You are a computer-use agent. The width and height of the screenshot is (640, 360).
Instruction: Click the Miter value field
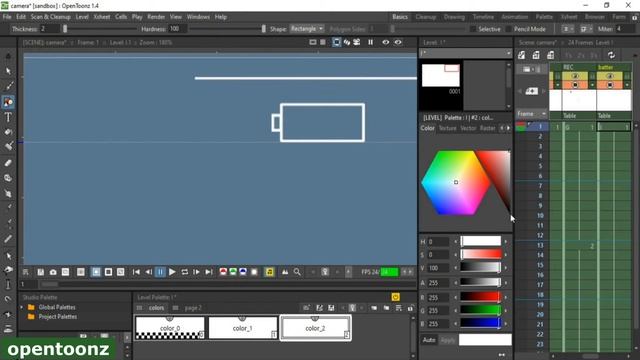point(624,29)
